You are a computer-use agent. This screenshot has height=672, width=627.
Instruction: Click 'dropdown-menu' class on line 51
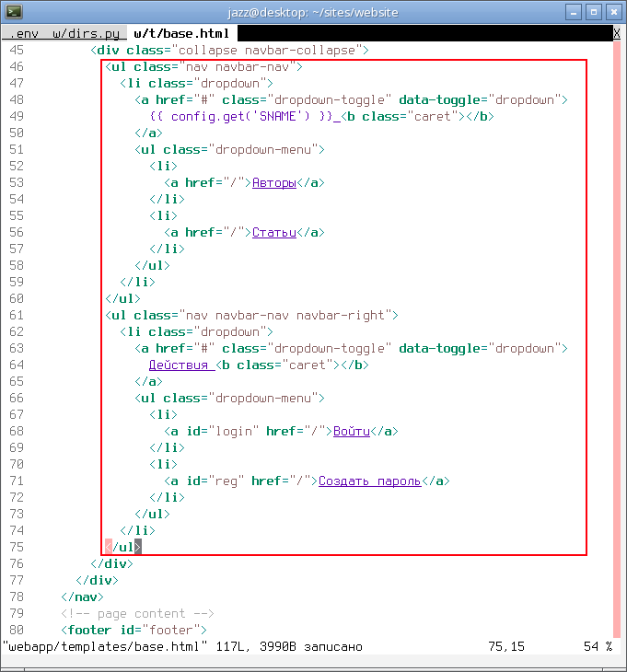(263, 150)
